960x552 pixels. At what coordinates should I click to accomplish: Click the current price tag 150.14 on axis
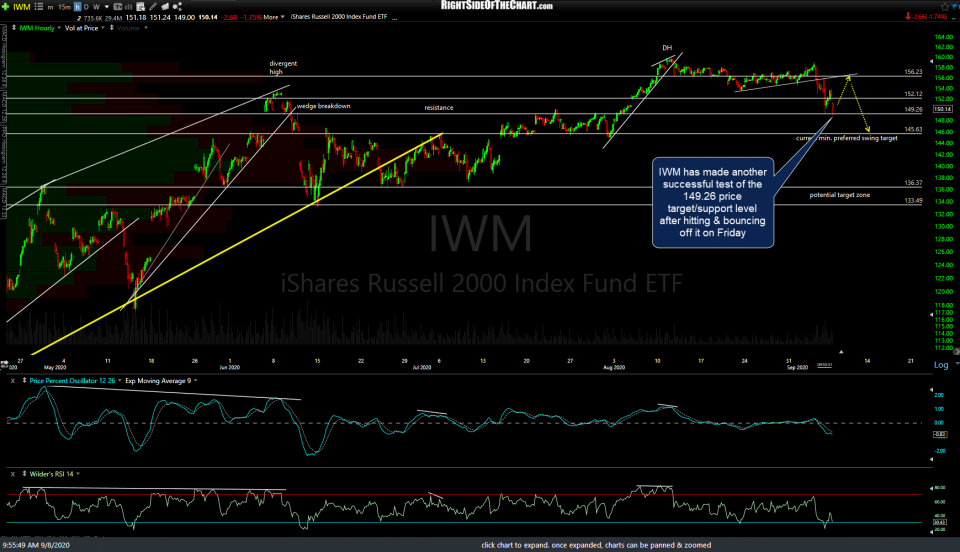coord(942,109)
